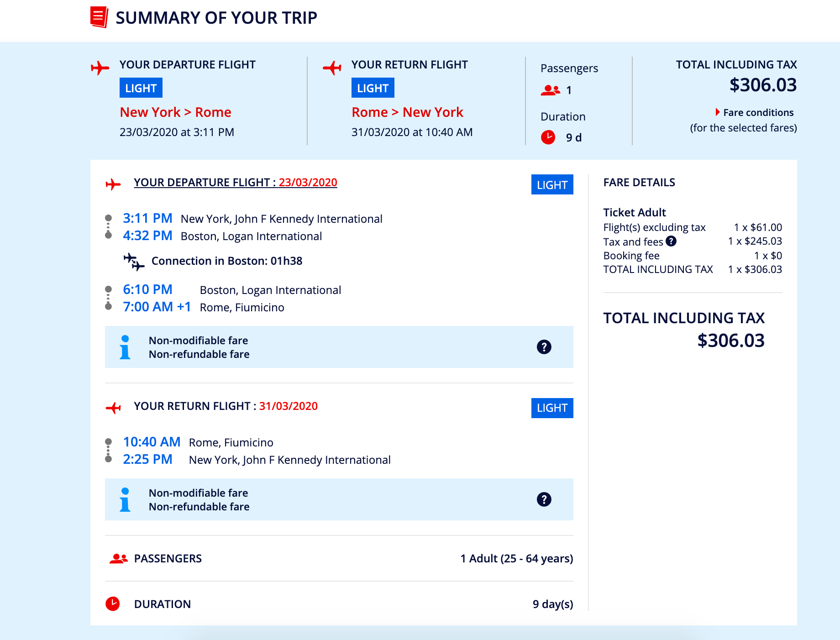Click the LIGHT tag in the departure details

pyautogui.click(x=552, y=185)
